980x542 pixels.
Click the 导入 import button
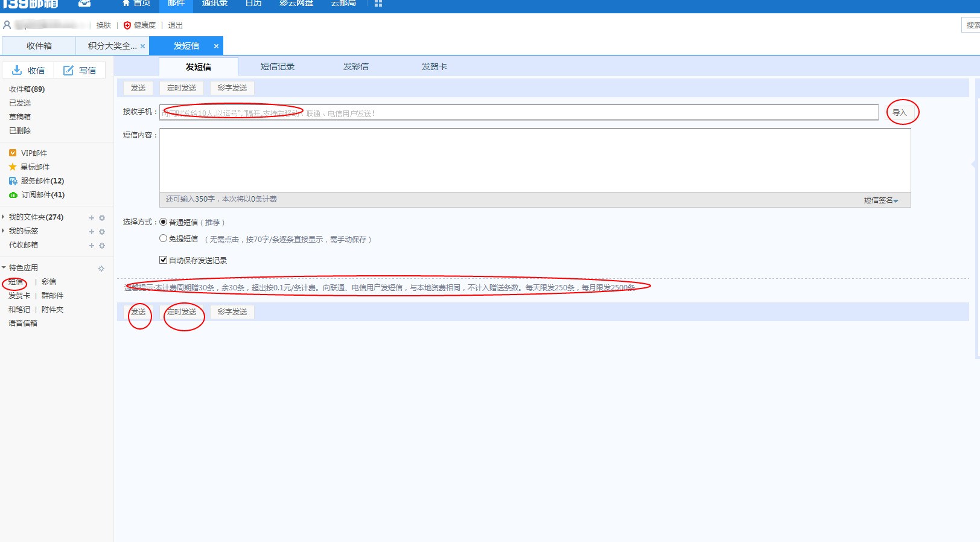(899, 113)
